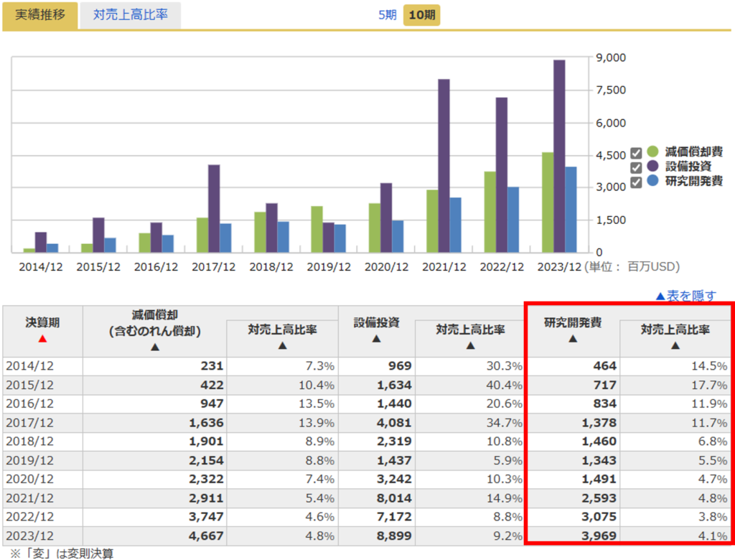The image size is (735, 560).
Task: Sort table by 決算期 red arrow
Action: pyautogui.click(x=42, y=338)
